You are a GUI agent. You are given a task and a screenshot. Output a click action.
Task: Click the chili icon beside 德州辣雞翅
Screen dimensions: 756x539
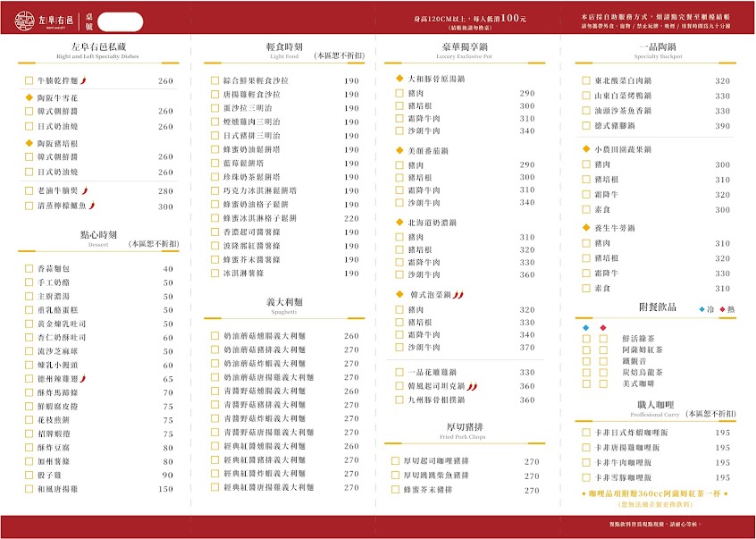83,378
